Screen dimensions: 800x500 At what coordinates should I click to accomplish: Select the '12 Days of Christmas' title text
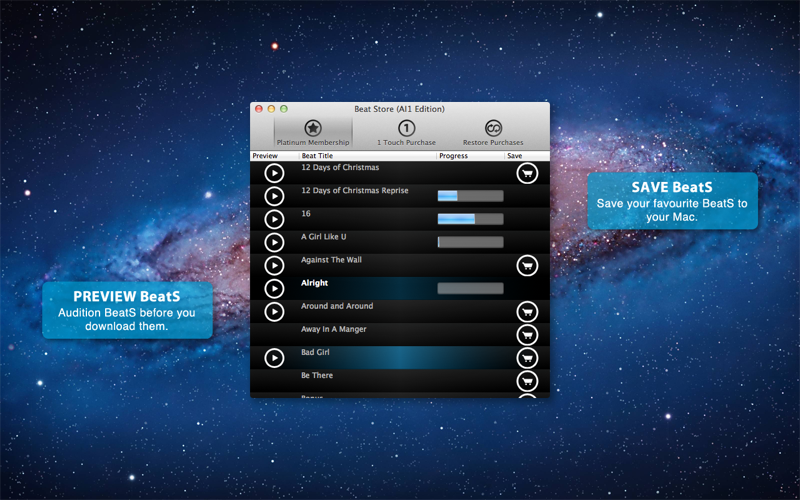340,167
